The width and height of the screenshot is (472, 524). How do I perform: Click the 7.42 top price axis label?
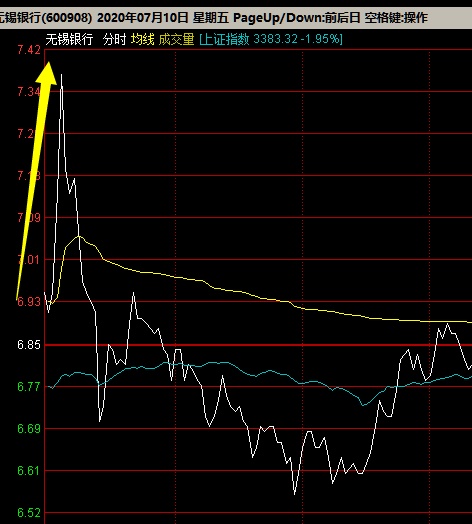(29, 50)
